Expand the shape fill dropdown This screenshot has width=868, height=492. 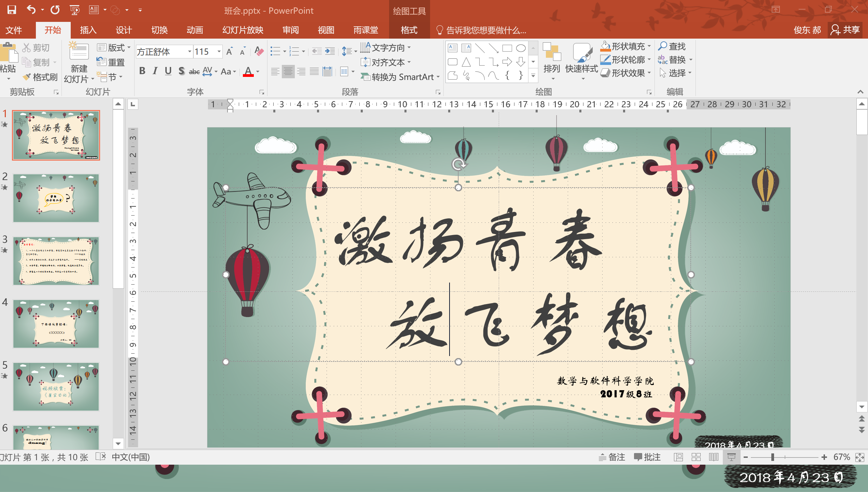pyautogui.click(x=649, y=46)
